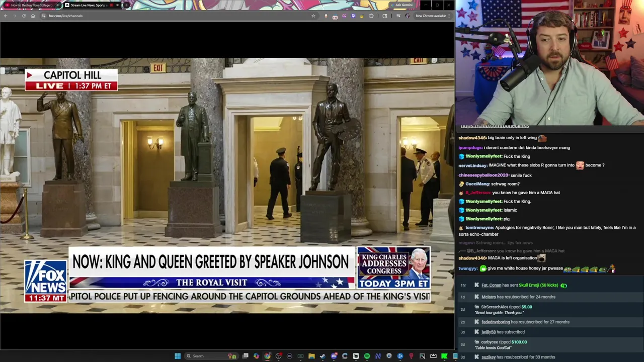Screen dimensions: 644x362
Task: Click GucciMang chat username
Action: 477,184
